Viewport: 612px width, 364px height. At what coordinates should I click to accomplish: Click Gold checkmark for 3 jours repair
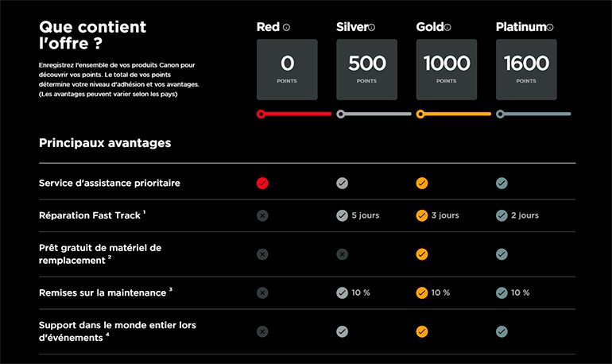click(422, 215)
